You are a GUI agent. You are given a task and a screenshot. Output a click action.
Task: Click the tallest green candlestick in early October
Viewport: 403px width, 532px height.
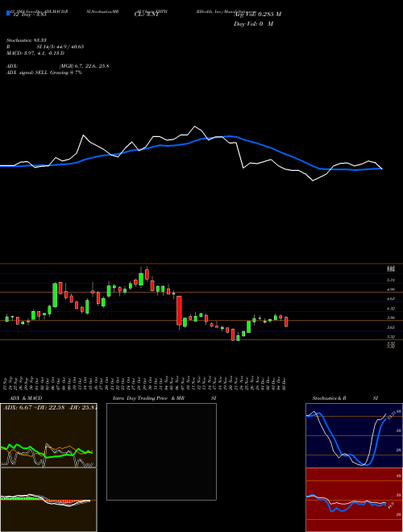click(x=55, y=295)
